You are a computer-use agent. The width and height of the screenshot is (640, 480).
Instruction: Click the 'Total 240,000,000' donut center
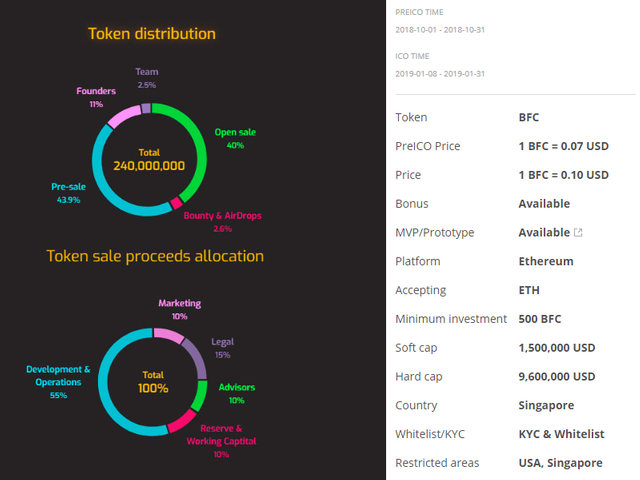[149, 160]
